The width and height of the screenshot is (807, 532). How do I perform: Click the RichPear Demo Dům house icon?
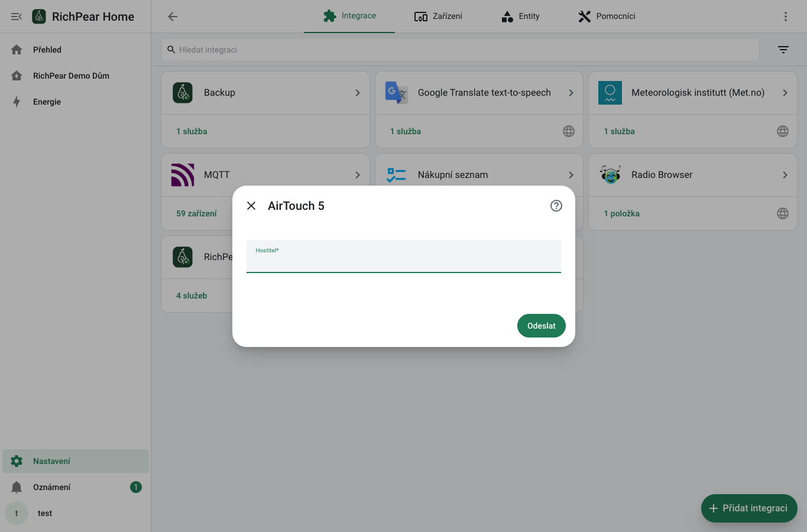pos(17,76)
